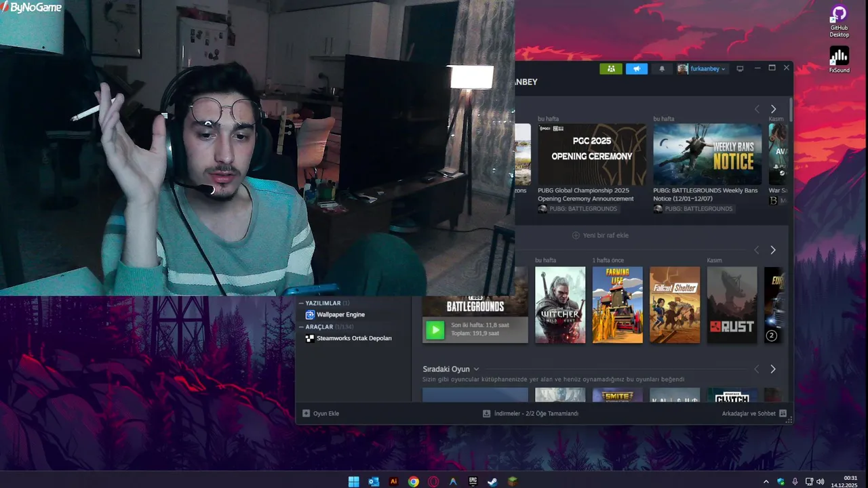Screen dimensions: 868x488
Task: Open Google Chrome from the taskbar
Action: click(x=414, y=482)
